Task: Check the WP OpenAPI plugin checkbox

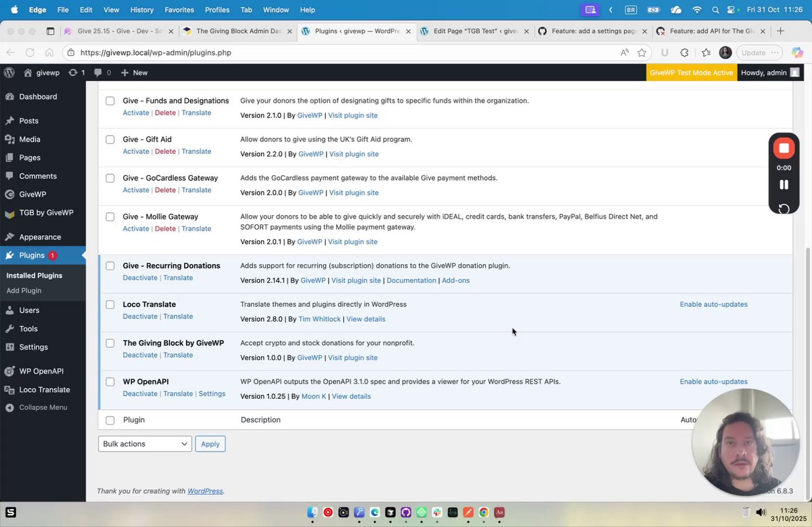Action: tap(110, 382)
